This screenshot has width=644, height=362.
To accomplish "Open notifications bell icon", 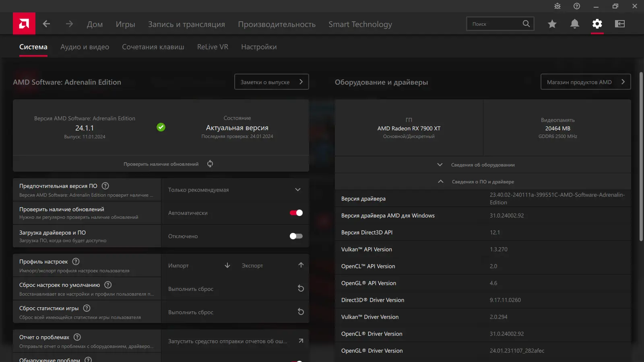I will pyautogui.click(x=575, y=24).
